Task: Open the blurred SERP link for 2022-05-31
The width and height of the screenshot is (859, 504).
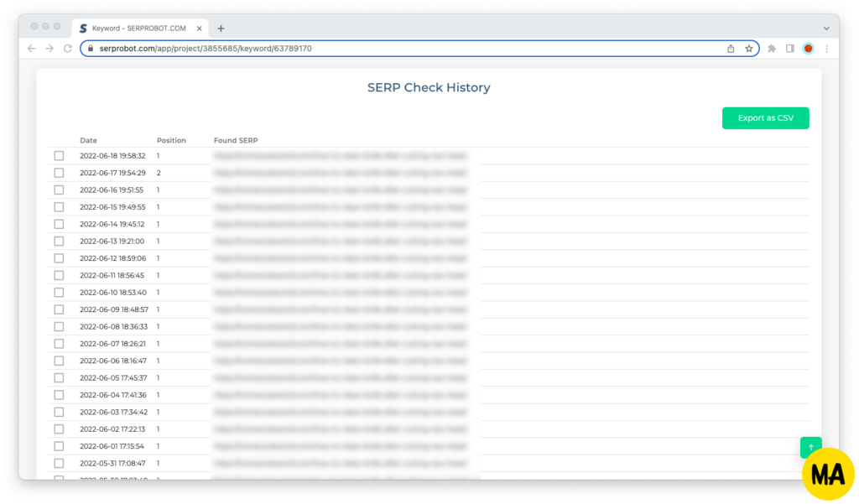Action: click(341, 464)
